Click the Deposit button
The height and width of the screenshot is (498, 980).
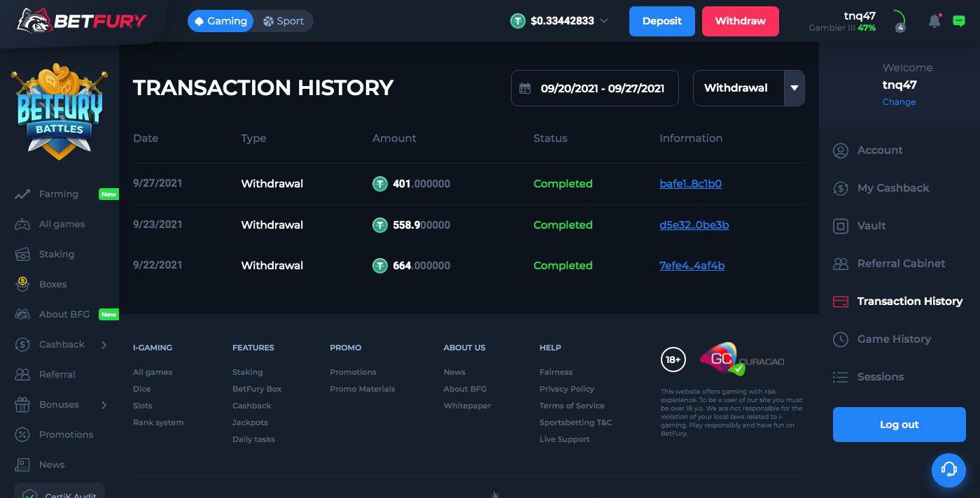point(662,21)
